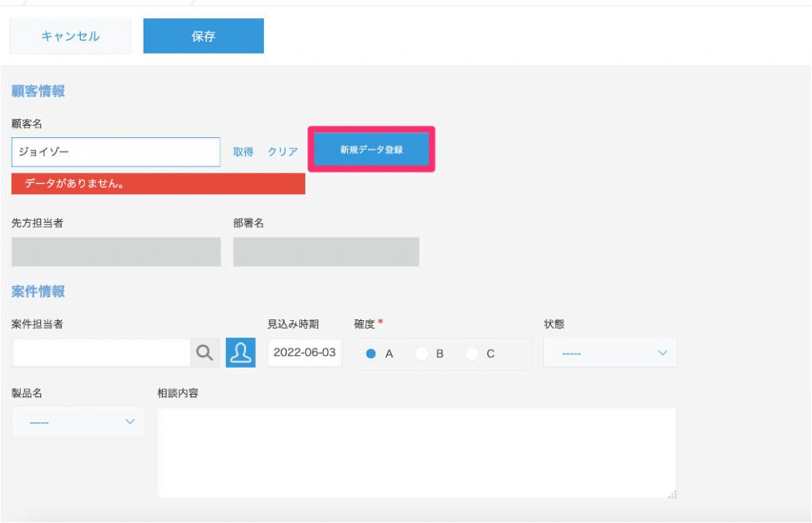Save the record with 保存 button
812x523 pixels.
click(204, 36)
